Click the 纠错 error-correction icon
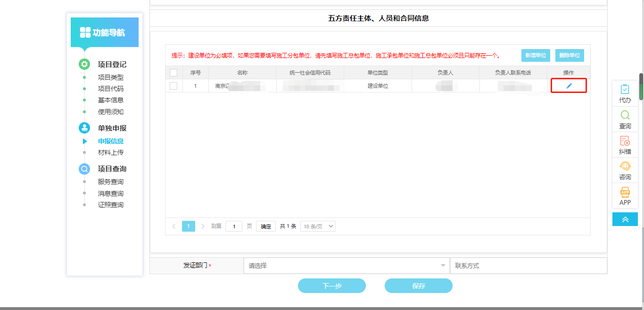The width and height of the screenshot is (644, 310). (x=625, y=141)
